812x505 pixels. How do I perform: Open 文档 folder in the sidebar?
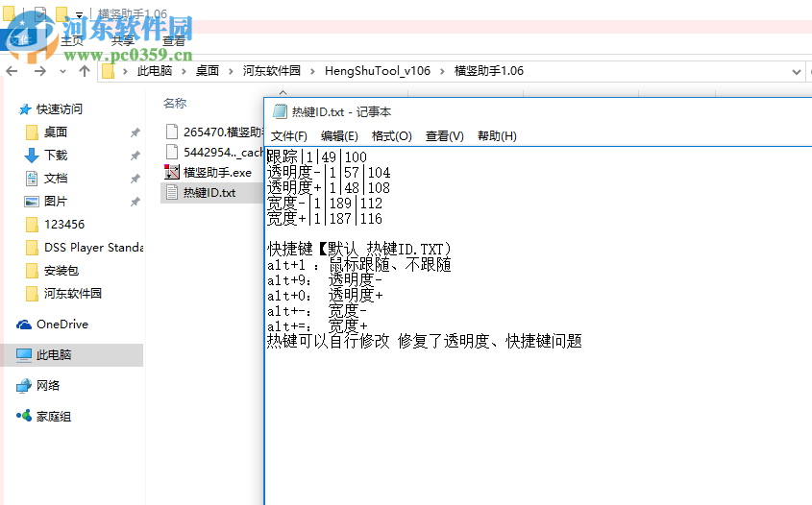point(56,179)
